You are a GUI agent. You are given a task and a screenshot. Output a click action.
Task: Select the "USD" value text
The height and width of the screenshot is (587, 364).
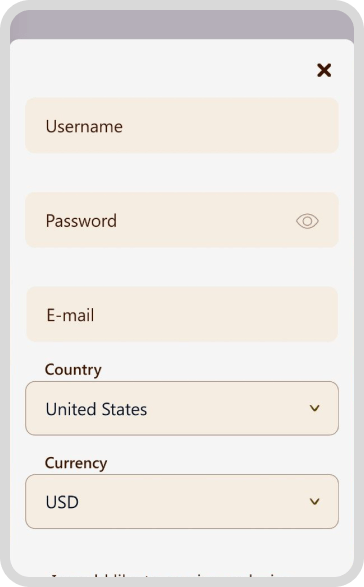62,502
